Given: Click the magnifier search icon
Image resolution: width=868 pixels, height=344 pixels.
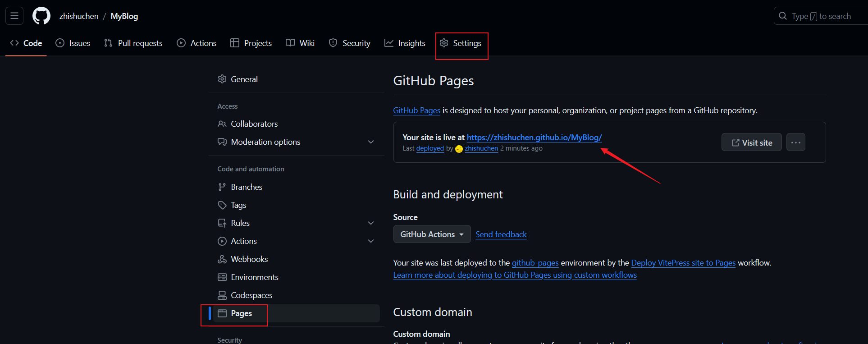Looking at the screenshot, I should pyautogui.click(x=783, y=16).
